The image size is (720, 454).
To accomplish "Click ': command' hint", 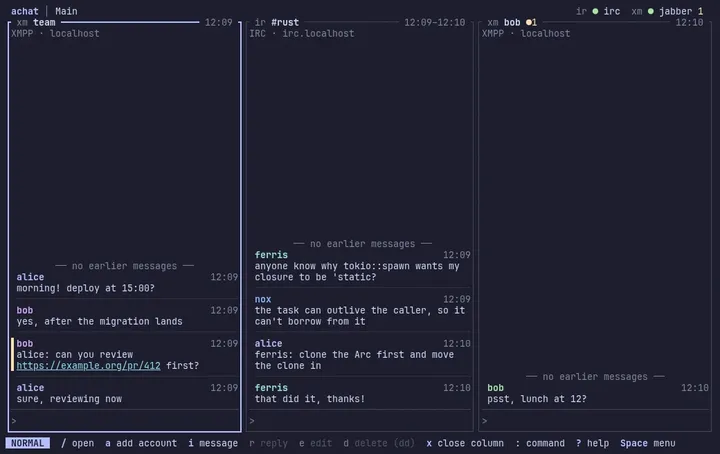I will coord(540,443).
